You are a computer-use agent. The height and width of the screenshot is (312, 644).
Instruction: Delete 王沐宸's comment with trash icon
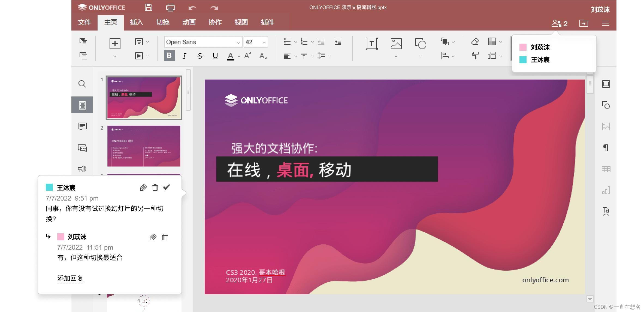click(x=155, y=187)
